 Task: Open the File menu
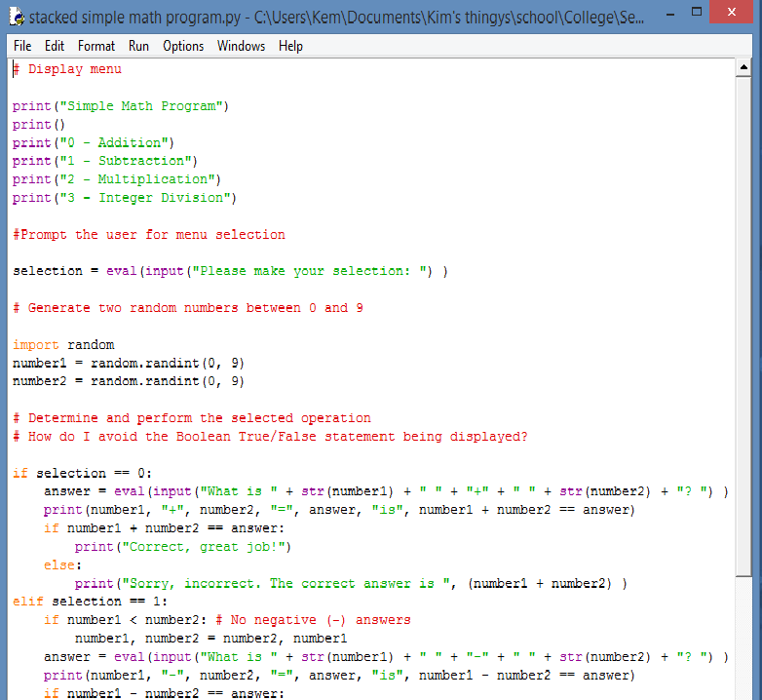tap(22, 46)
